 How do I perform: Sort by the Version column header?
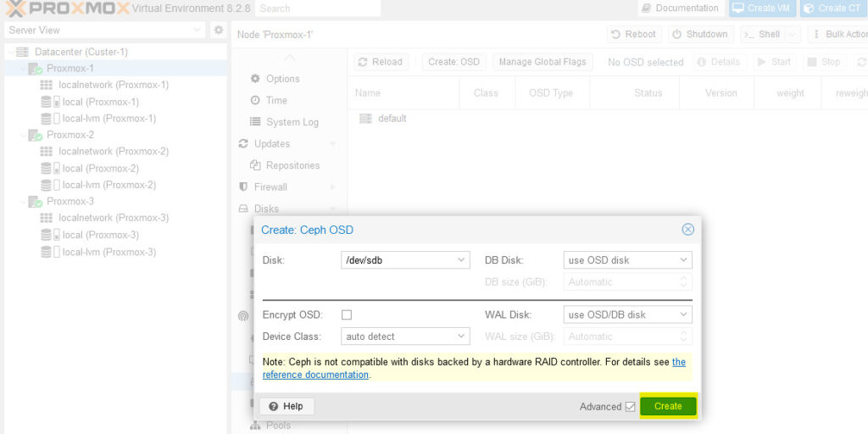tap(717, 93)
